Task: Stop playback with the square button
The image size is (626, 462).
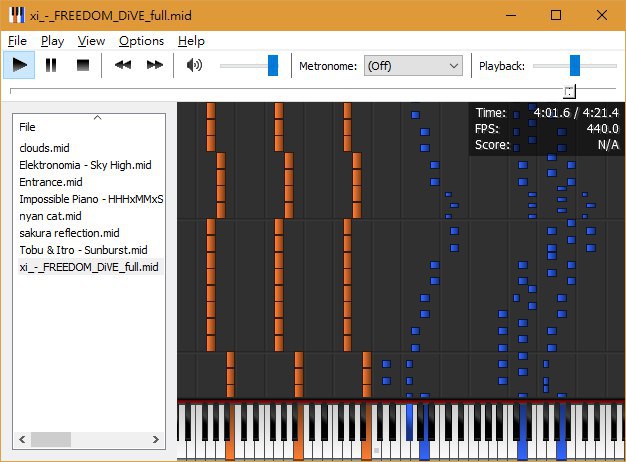Action: [83, 65]
